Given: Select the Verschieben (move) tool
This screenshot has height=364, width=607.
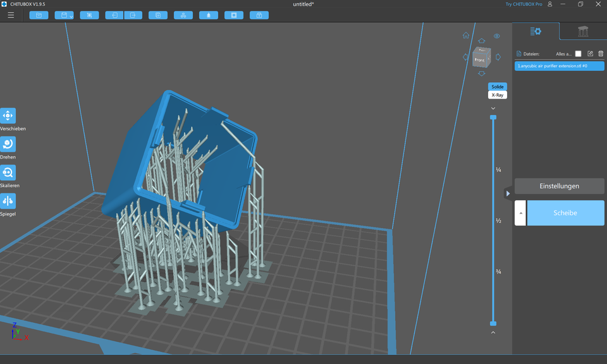Looking at the screenshot, I should tap(8, 116).
